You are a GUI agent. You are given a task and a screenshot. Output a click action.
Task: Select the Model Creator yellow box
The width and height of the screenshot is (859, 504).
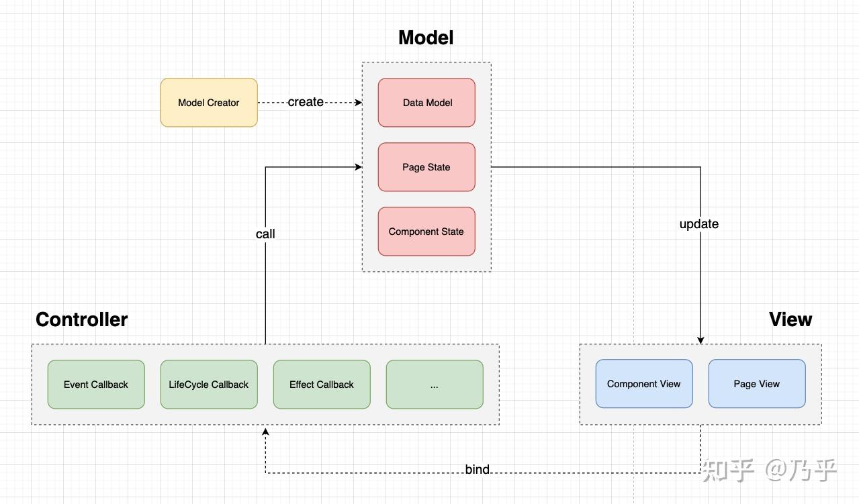(209, 103)
